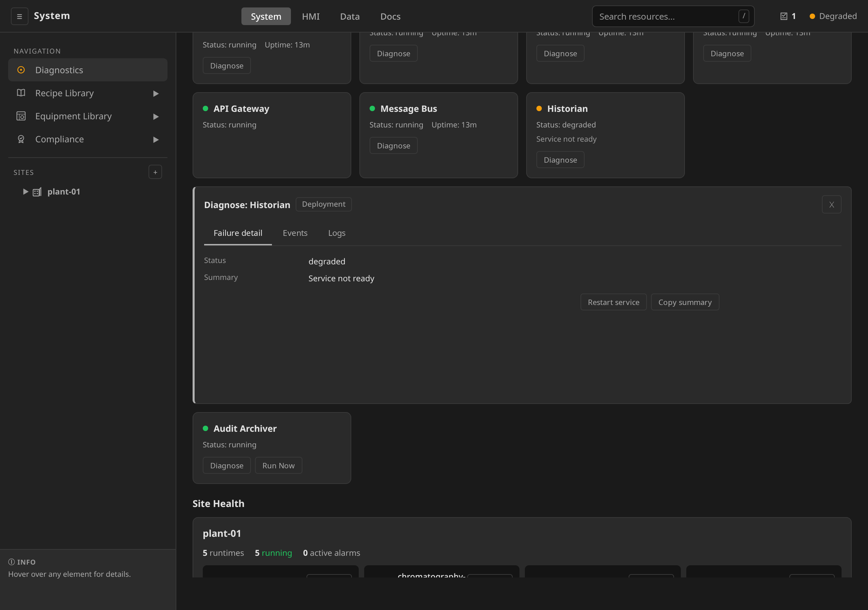The width and height of the screenshot is (868, 610).
Task: Click the Equipment Library icon
Action: tap(21, 116)
